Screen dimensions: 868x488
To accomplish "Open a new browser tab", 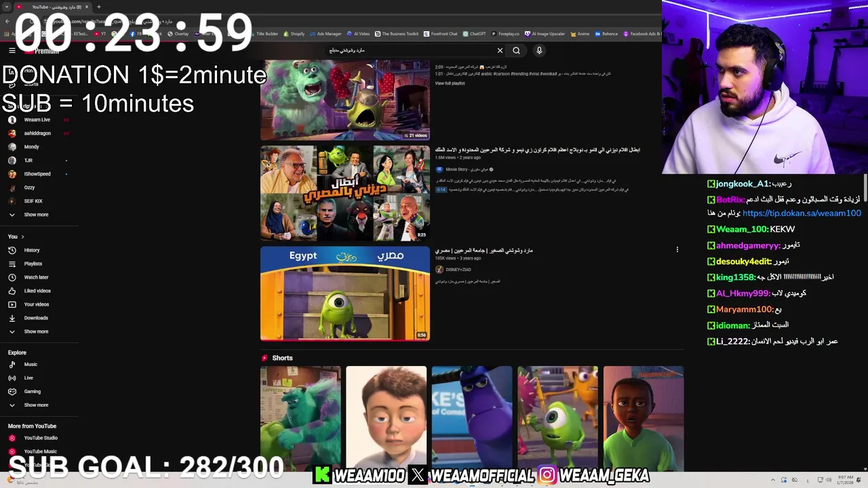I will [99, 7].
